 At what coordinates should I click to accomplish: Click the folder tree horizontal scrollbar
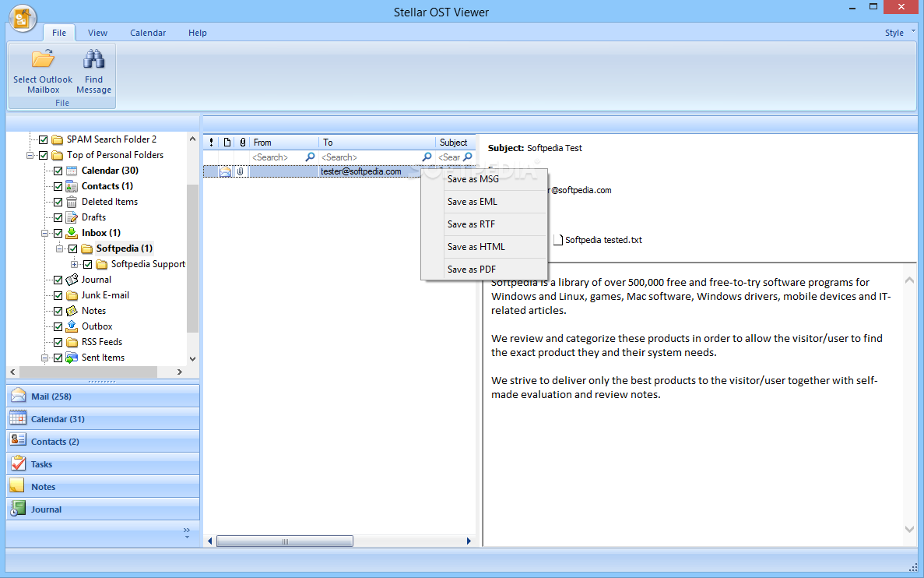(x=89, y=372)
